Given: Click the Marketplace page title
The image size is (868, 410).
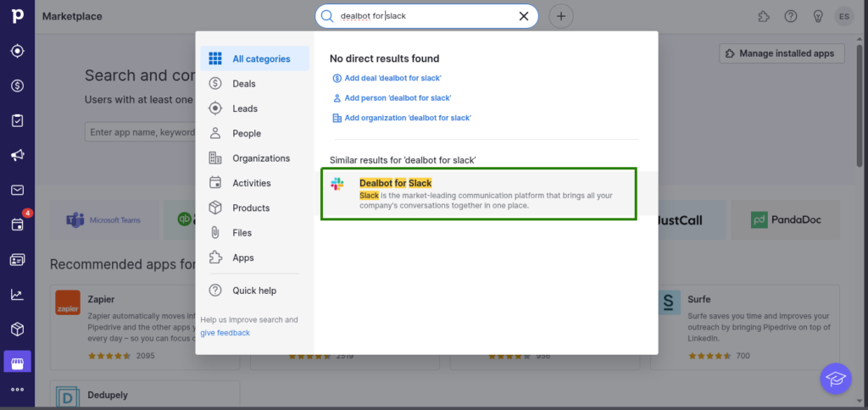Looking at the screenshot, I should tap(72, 17).
